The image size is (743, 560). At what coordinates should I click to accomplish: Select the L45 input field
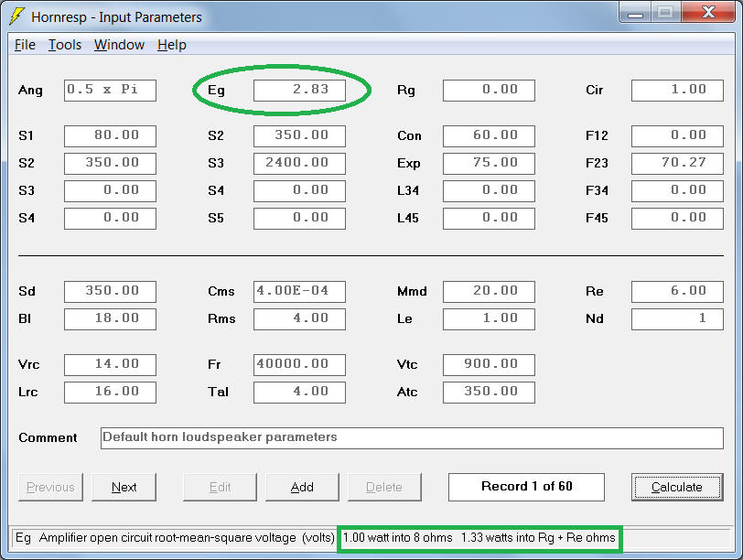click(489, 219)
